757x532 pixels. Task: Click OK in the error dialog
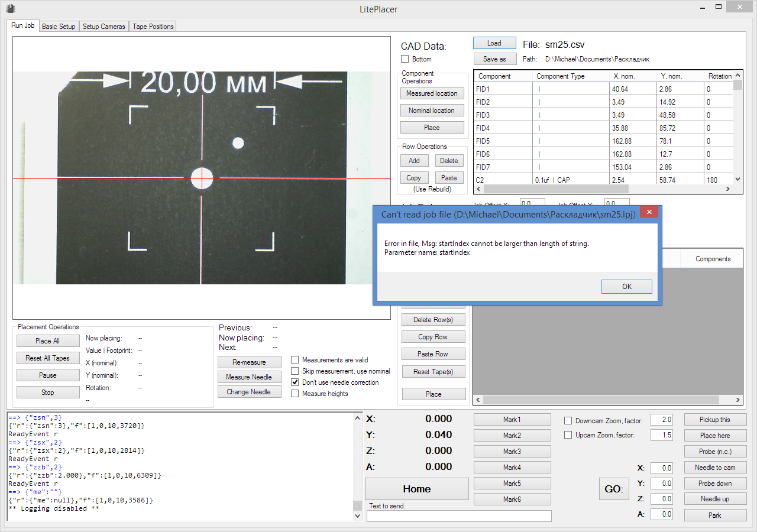[x=627, y=287]
